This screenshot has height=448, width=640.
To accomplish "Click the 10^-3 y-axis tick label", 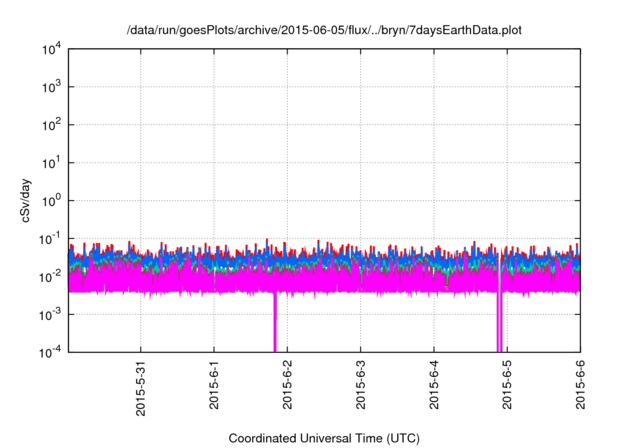I will pos(50,314).
